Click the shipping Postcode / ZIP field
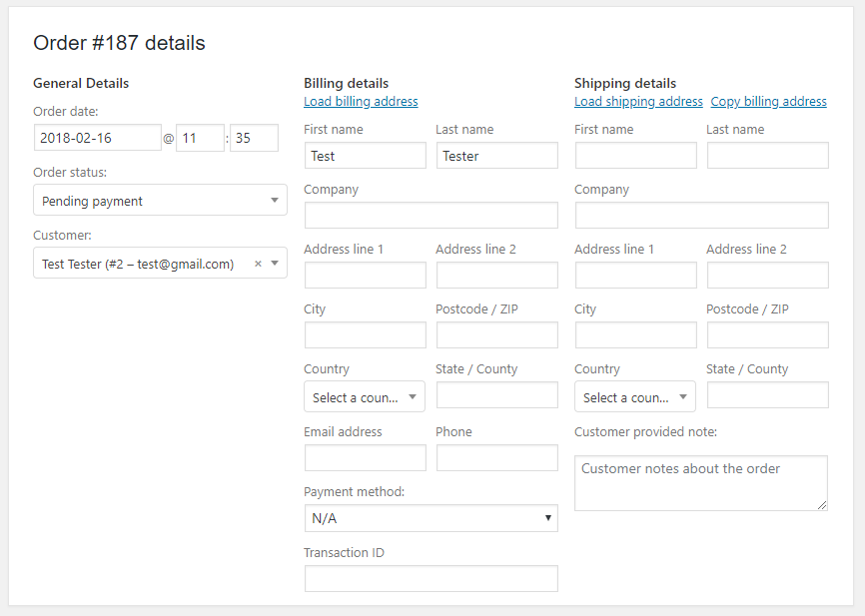The image size is (865, 616). click(767, 335)
